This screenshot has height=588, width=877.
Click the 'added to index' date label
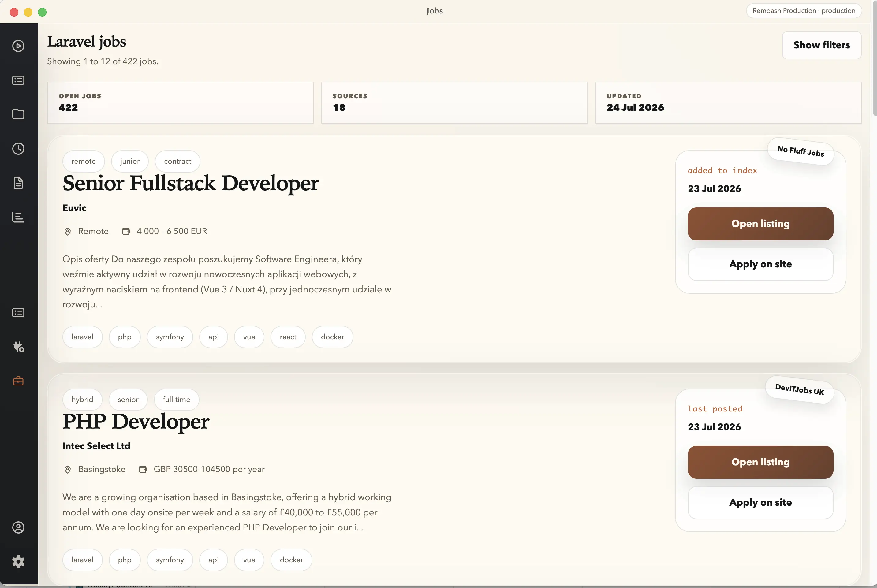click(x=722, y=171)
